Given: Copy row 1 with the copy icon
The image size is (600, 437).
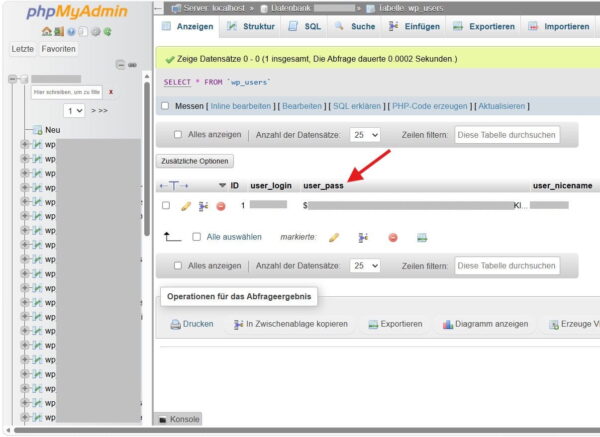Looking at the screenshot, I should click(203, 206).
